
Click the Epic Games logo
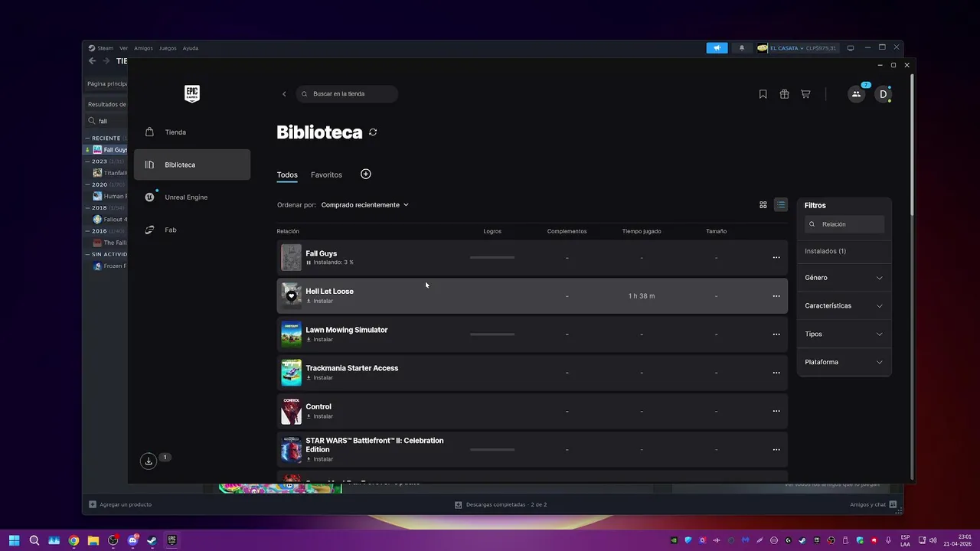click(x=192, y=93)
